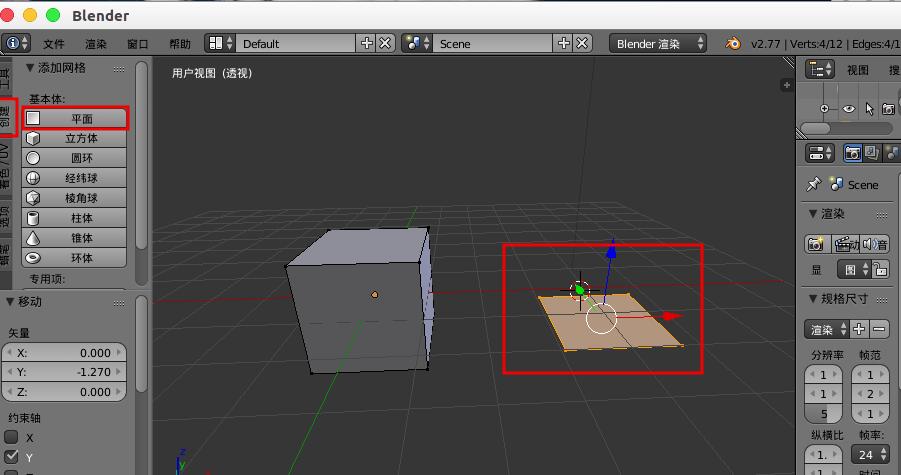Click the tool shelf vertical scrollbar
This screenshot has height=475, width=901.
(x=141, y=155)
